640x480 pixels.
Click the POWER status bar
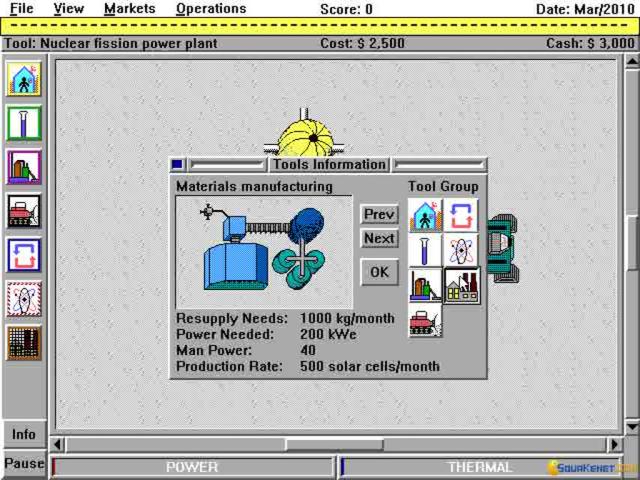tap(193, 467)
